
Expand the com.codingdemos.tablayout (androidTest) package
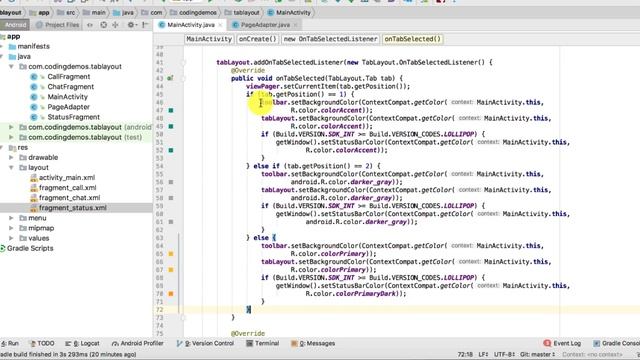pyautogui.click(x=11, y=127)
